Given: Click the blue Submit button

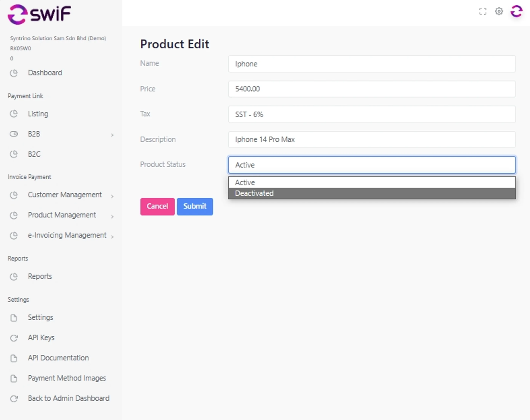Looking at the screenshot, I should (x=195, y=206).
